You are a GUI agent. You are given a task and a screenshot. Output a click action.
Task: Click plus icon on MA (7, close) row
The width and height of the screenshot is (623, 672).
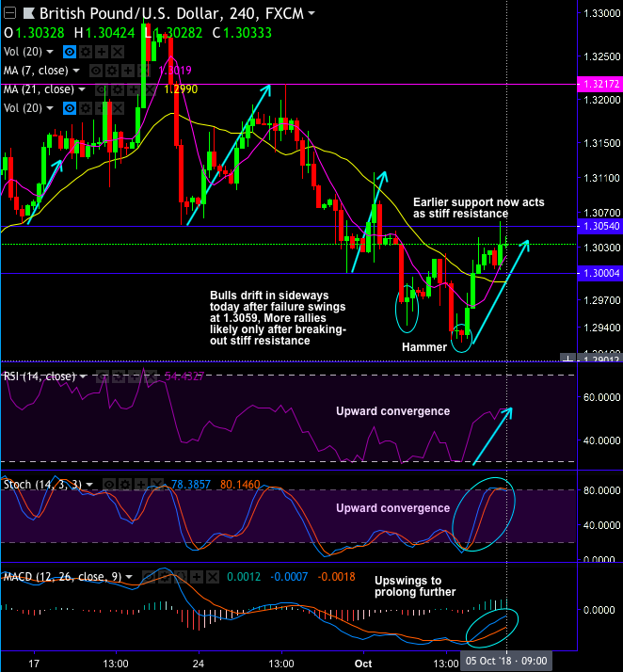click(x=128, y=71)
